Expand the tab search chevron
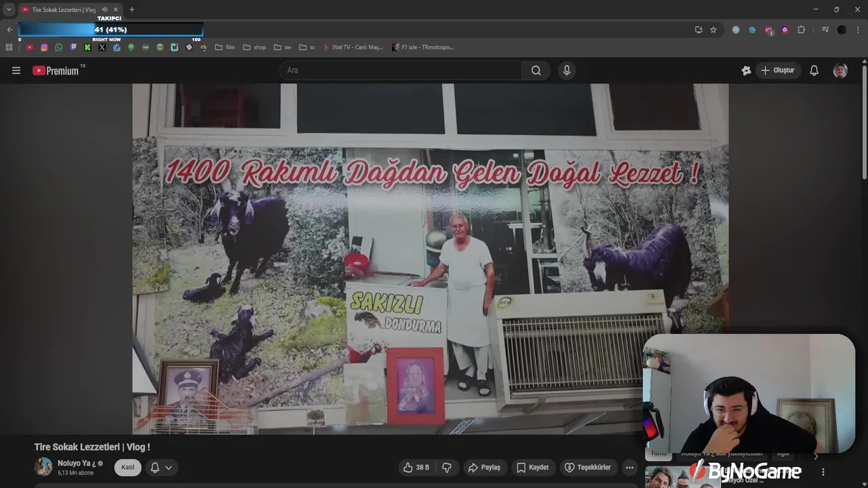The width and height of the screenshot is (868, 488). pyautogui.click(x=9, y=9)
